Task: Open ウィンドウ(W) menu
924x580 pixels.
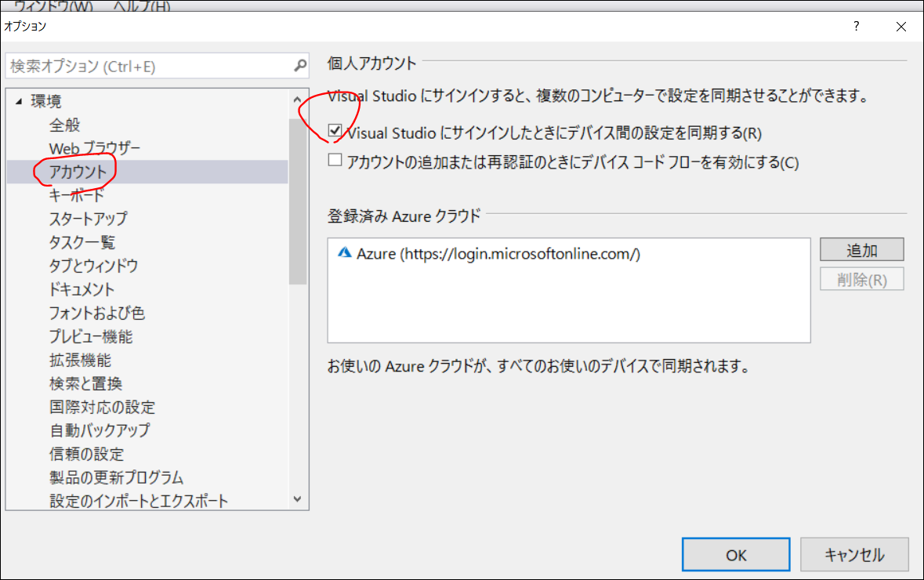Action: click(53, 6)
